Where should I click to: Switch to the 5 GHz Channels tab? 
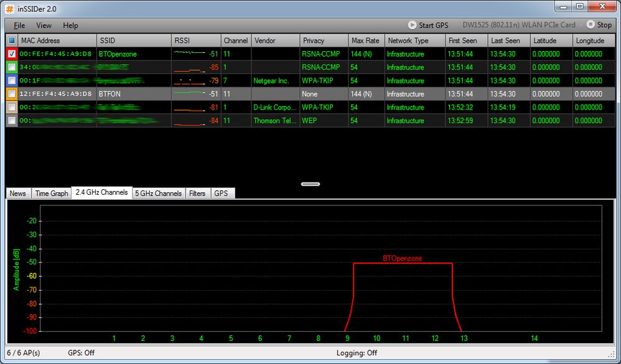(159, 194)
